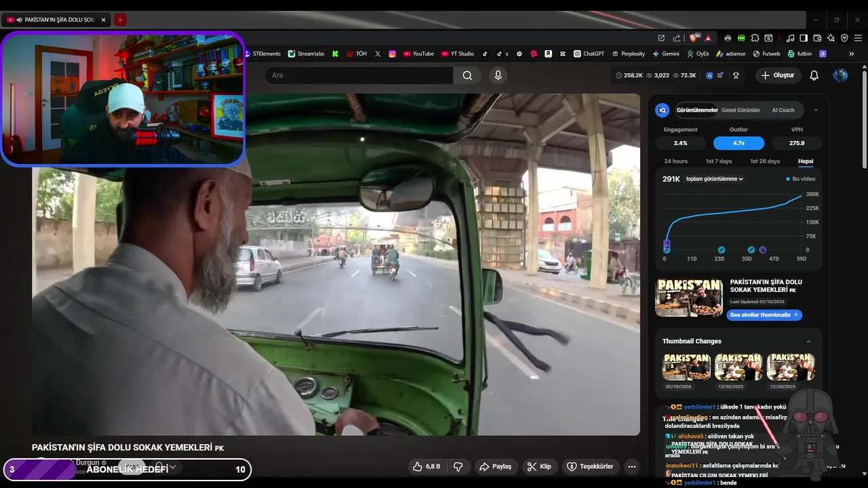
Task: Open the 02/10/2026 thumbnail change image
Action: point(687,367)
